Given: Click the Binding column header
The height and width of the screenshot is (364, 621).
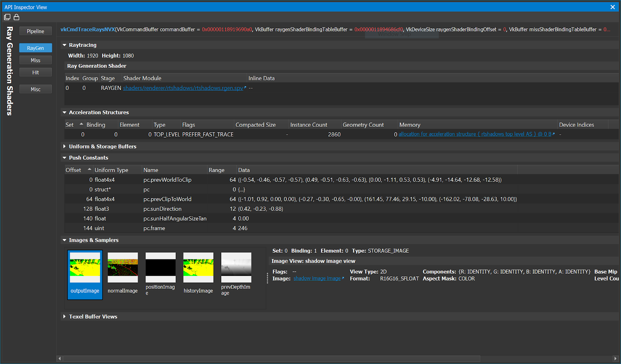Looking at the screenshot, I should pos(102,125).
